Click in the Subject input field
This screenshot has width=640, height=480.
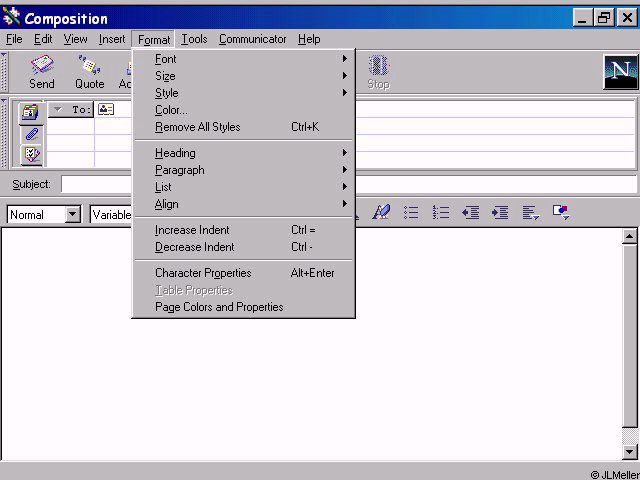point(349,184)
